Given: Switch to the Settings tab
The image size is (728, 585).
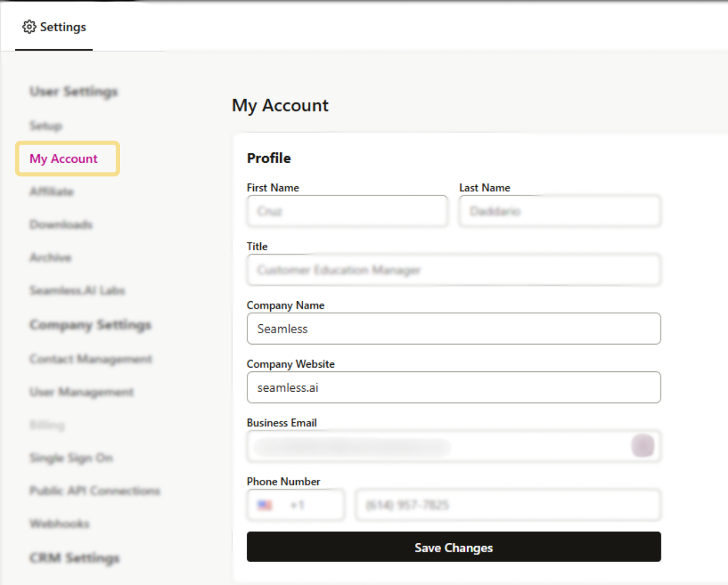Looking at the screenshot, I should point(54,27).
